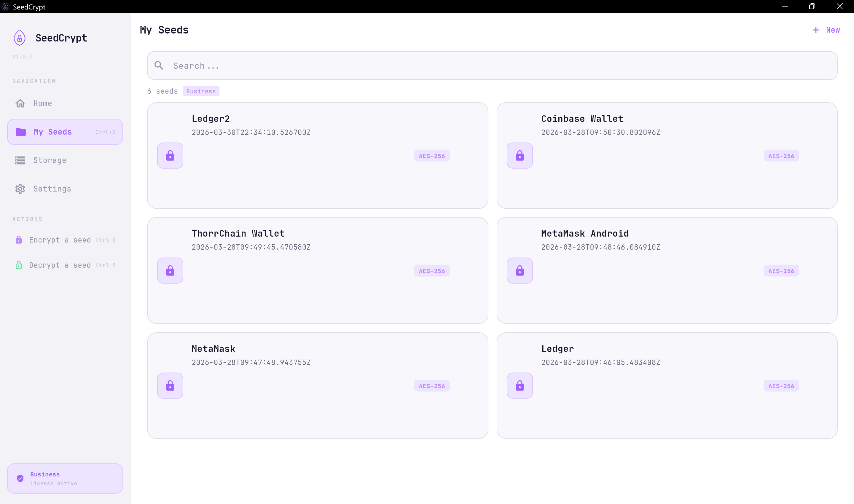
Task: Click the lock icon on the Ledger2 card
Action: tap(170, 156)
